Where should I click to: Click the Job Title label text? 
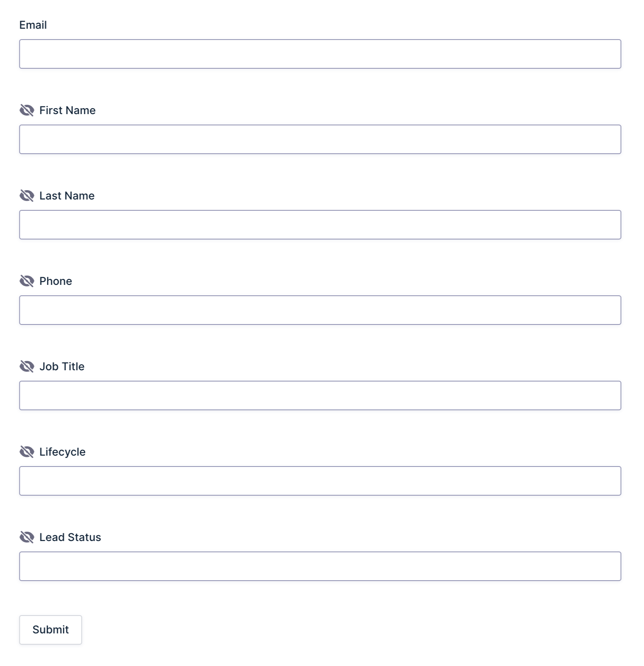pos(62,366)
